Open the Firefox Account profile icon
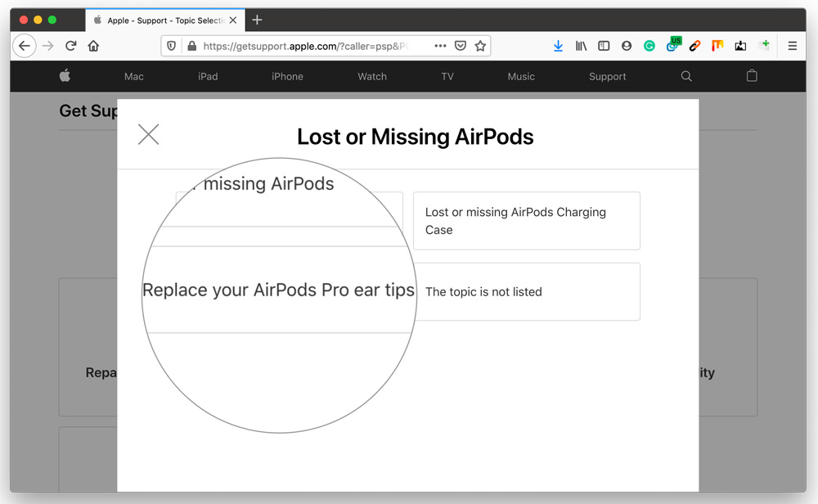The image size is (818, 504). pos(626,46)
